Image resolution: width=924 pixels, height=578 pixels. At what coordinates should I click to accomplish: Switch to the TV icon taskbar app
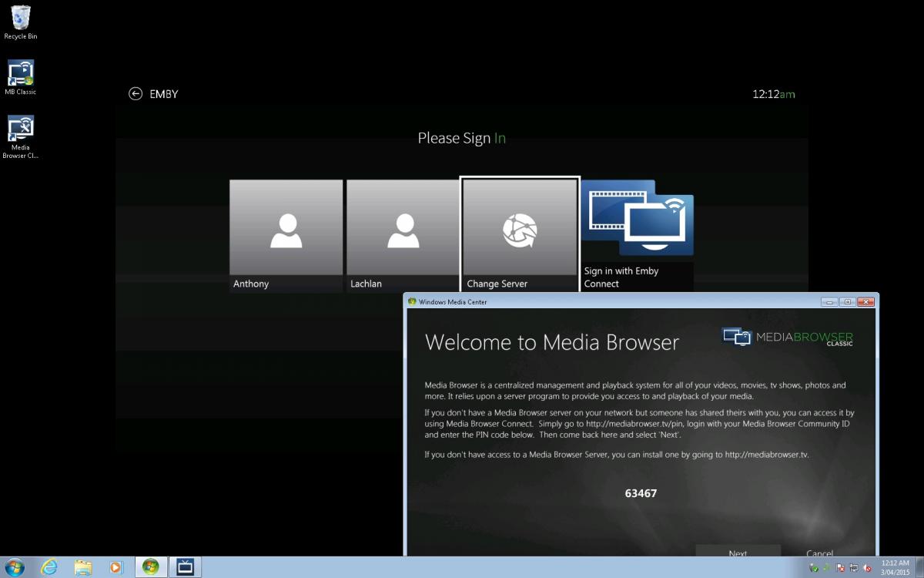pos(185,567)
